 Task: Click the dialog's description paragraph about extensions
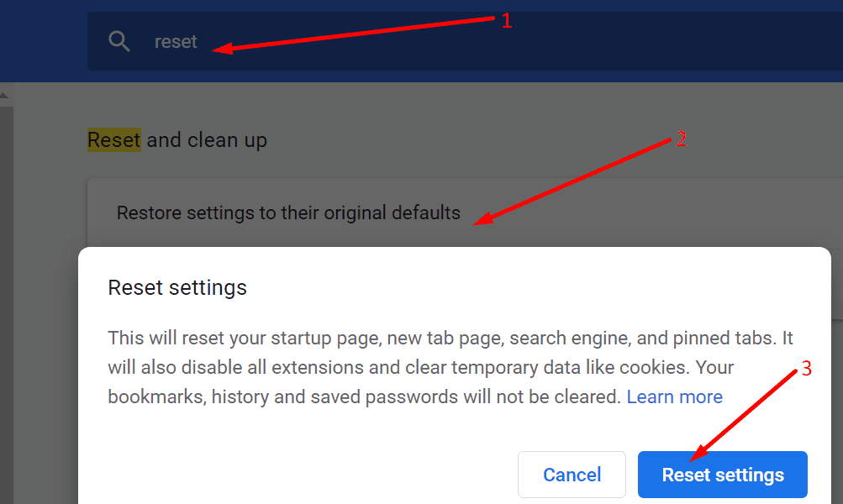click(x=450, y=368)
